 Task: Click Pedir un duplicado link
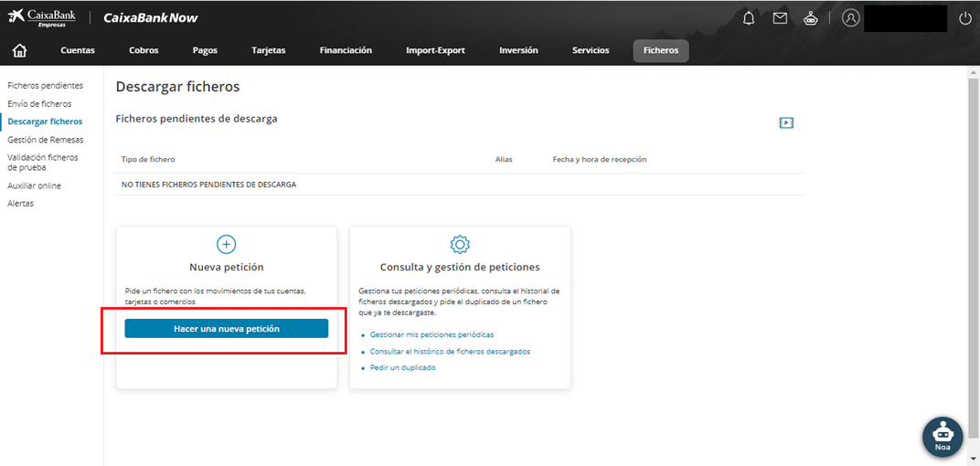click(402, 367)
